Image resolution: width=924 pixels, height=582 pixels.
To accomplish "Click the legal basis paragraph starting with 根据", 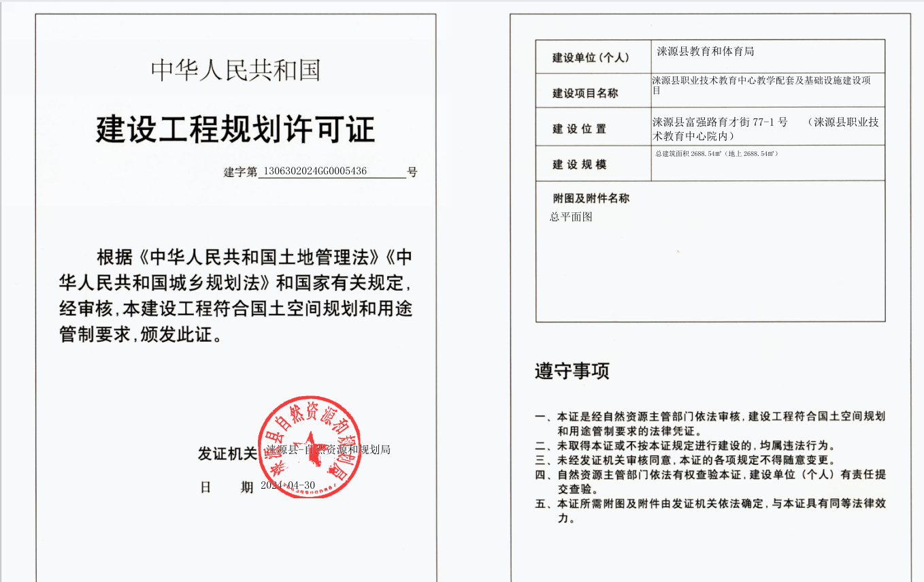I will pos(235,296).
